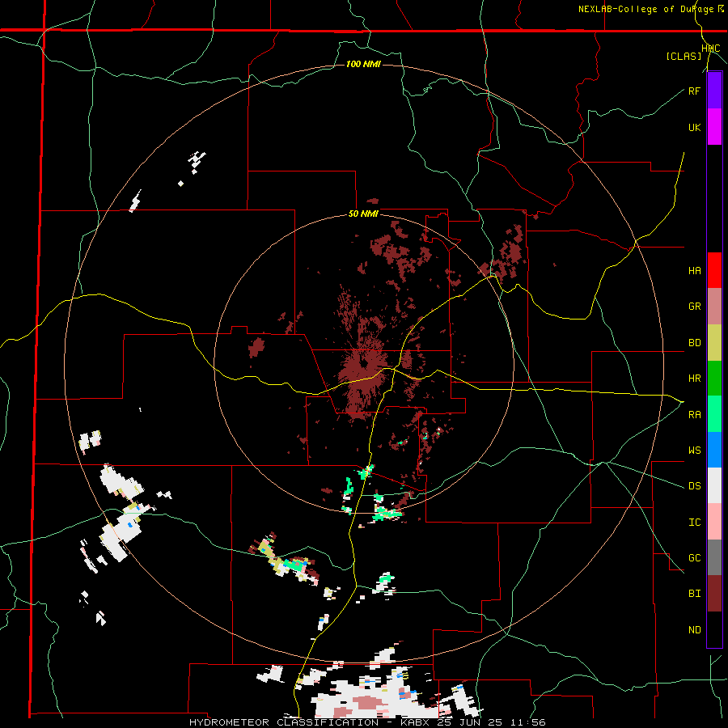Click the 'HHC' product label

click(x=711, y=49)
